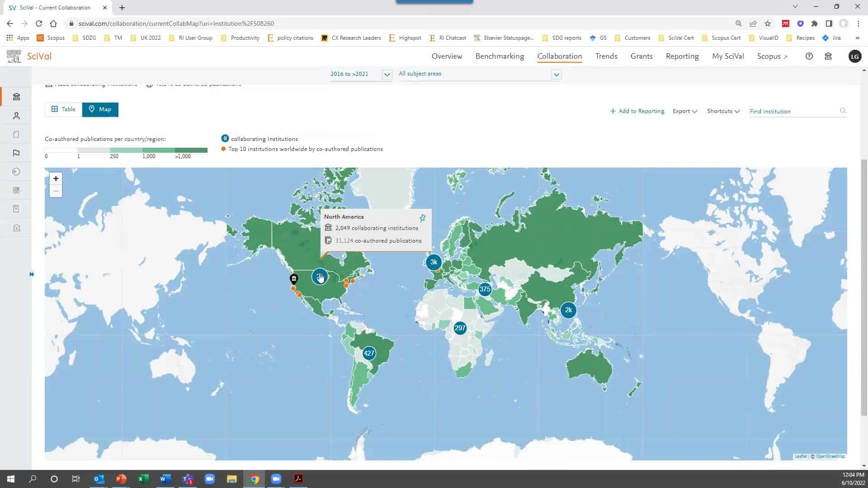Viewport: 868px width, 488px height.
Task: Click Add to Reporting link
Action: point(637,111)
